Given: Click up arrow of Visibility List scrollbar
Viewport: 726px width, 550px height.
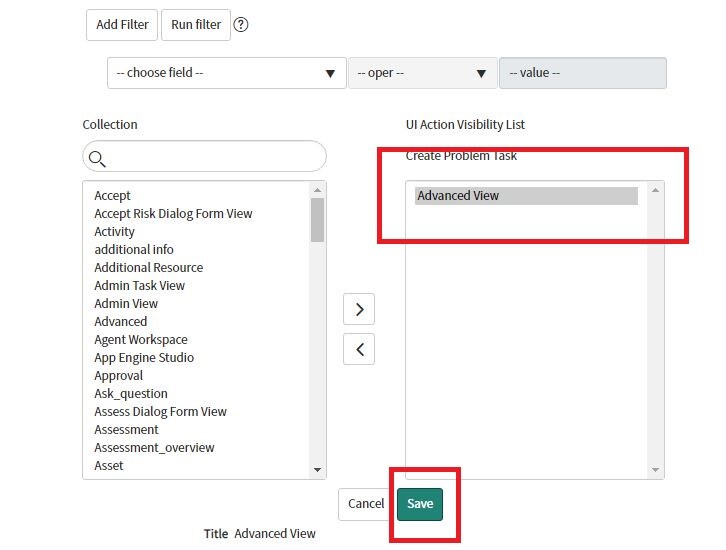Looking at the screenshot, I should click(x=655, y=190).
